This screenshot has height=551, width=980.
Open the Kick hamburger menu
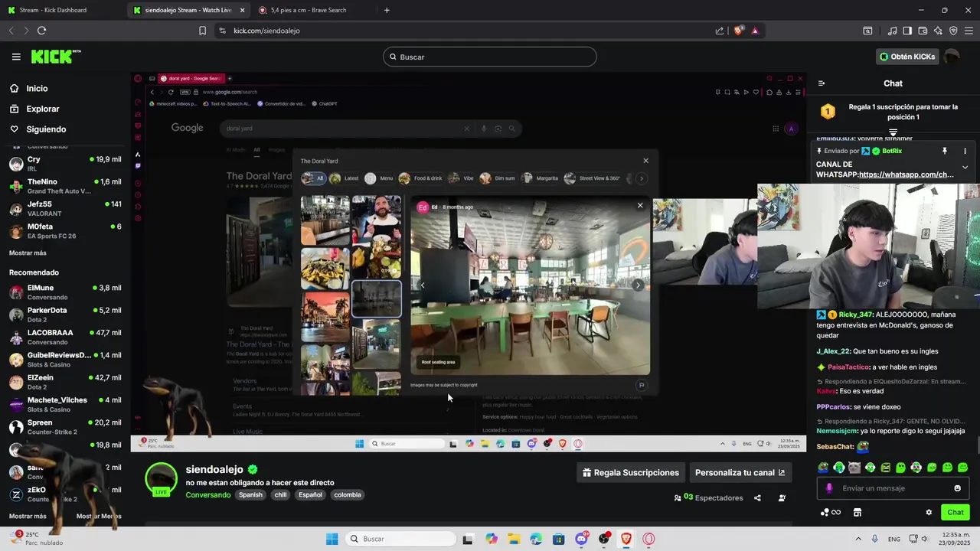tap(16, 57)
